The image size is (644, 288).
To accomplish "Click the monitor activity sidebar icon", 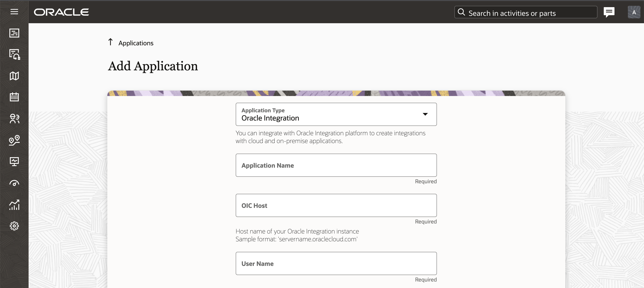I will (14, 161).
